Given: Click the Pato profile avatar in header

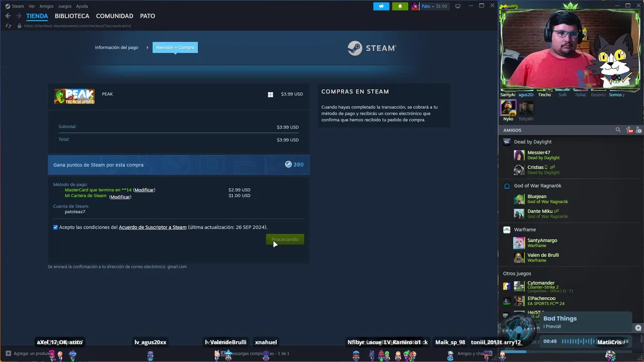Looking at the screenshot, I should [x=415, y=7].
